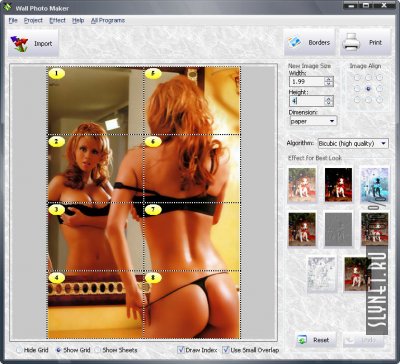Image resolution: width=400 pixels, height=364 pixels.
Task: Apply the dark red effect thumbnail
Action: tap(338, 185)
